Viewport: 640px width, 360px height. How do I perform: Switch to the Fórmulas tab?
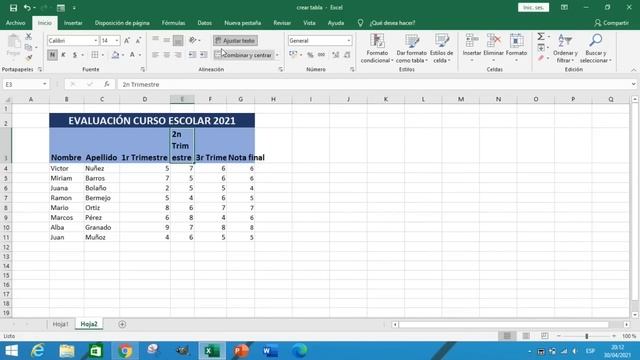click(173, 23)
